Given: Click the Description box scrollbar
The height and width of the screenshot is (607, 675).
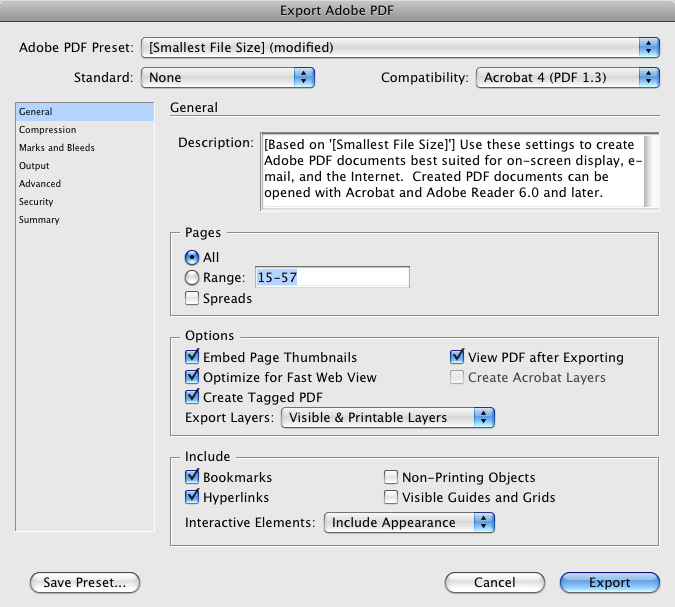Looking at the screenshot, I should click(x=651, y=171).
